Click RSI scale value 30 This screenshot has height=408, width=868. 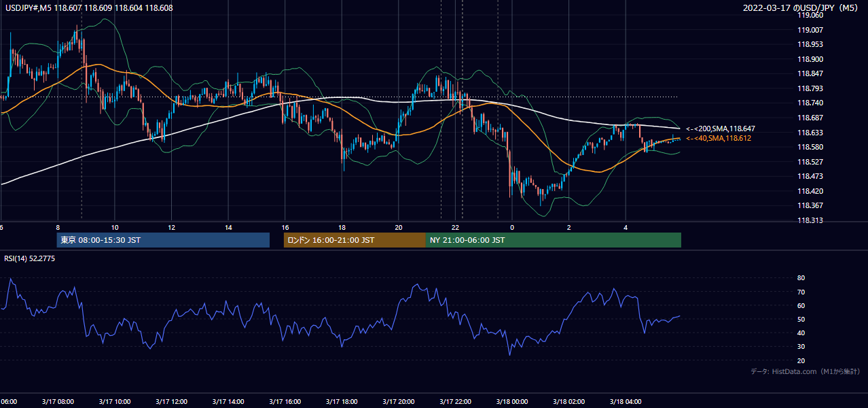[x=801, y=347]
